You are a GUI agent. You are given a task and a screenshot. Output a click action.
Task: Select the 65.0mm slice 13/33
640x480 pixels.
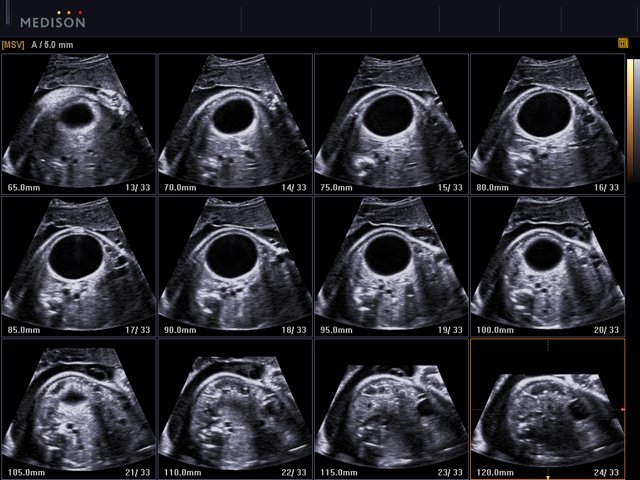[x=78, y=122]
